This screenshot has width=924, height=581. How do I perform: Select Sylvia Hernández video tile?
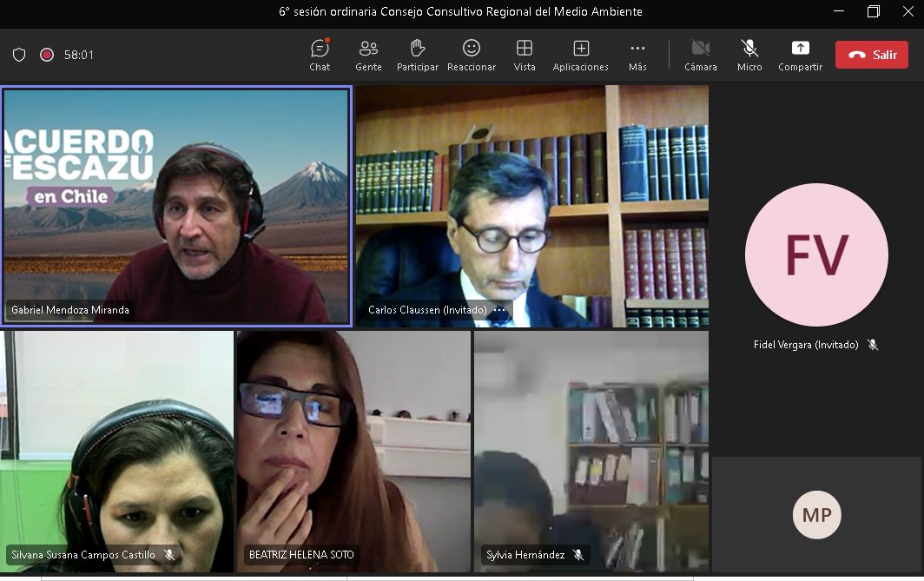click(x=591, y=452)
